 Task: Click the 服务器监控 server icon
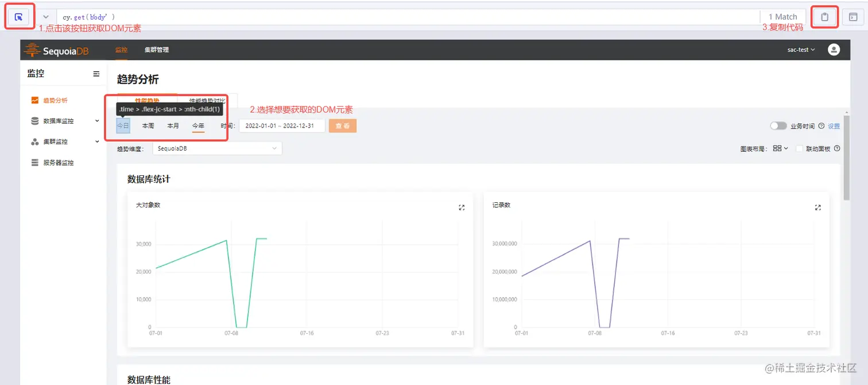point(35,163)
